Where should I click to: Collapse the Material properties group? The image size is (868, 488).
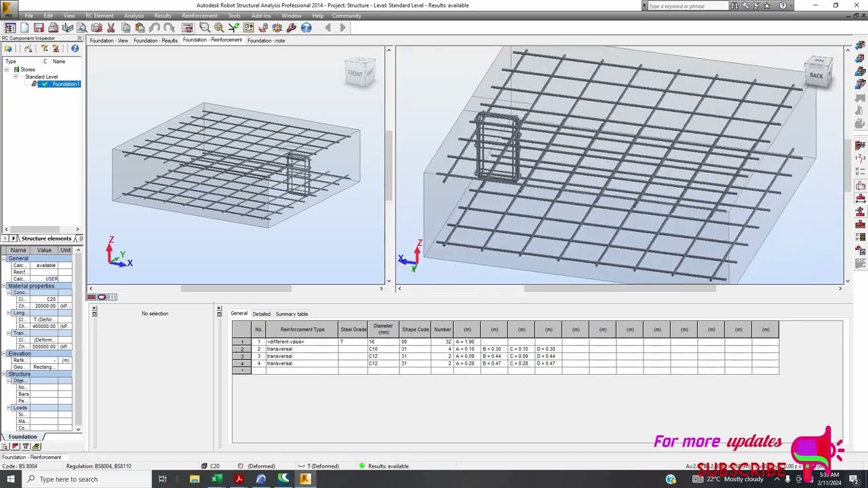click(3, 285)
